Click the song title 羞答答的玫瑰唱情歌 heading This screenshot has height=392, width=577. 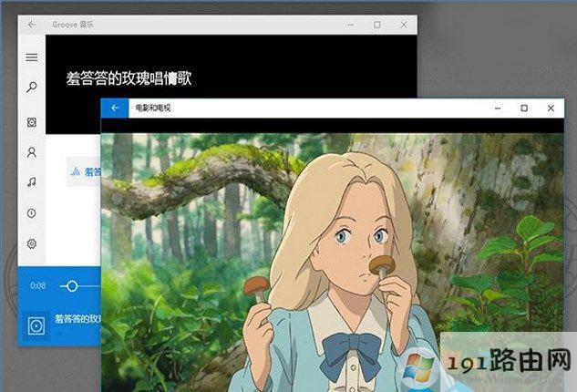129,78
